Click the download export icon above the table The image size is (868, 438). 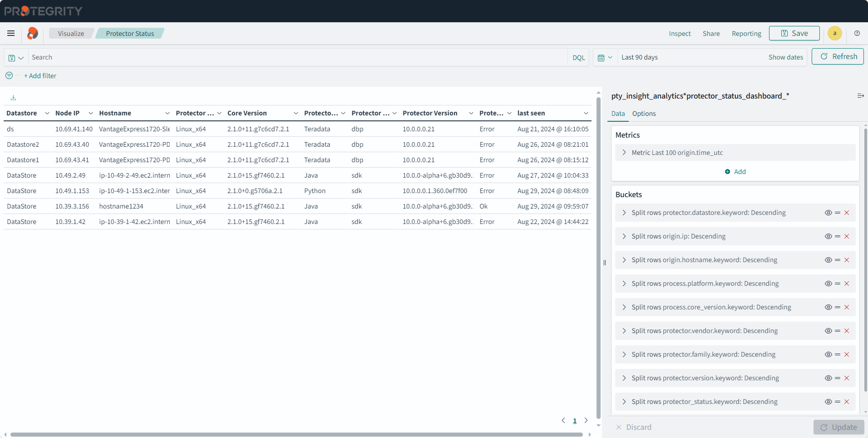pyautogui.click(x=13, y=98)
